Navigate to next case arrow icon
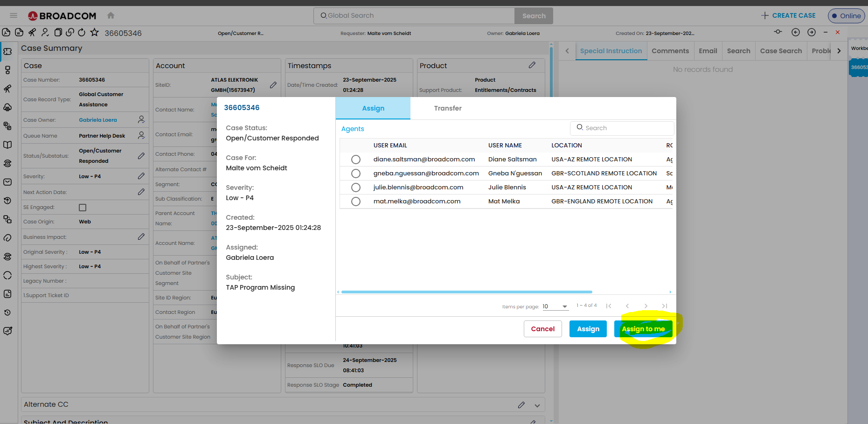The height and width of the screenshot is (424, 868). 812,32
